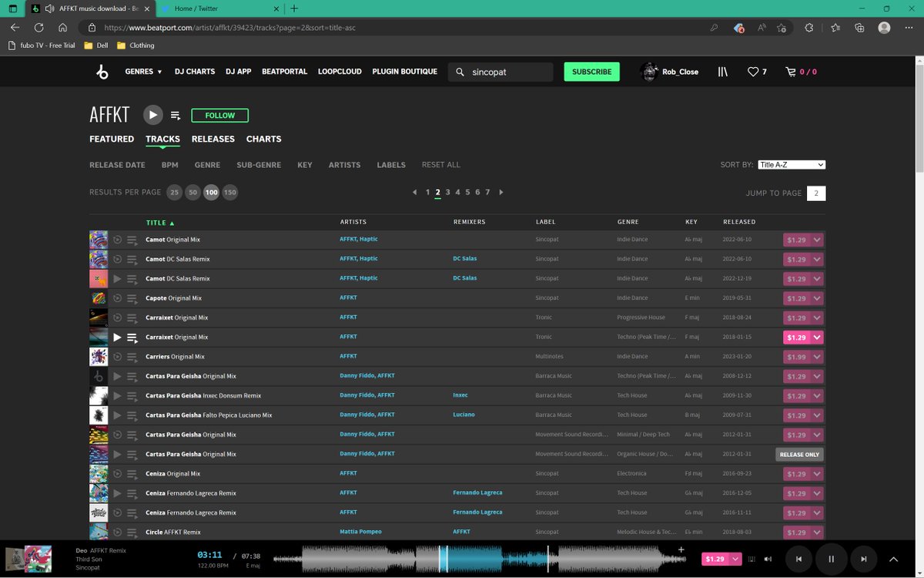The height and width of the screenshot is (578, 924).
Task: Open browser extensions puzzle icon
Action: coord(808,27)
